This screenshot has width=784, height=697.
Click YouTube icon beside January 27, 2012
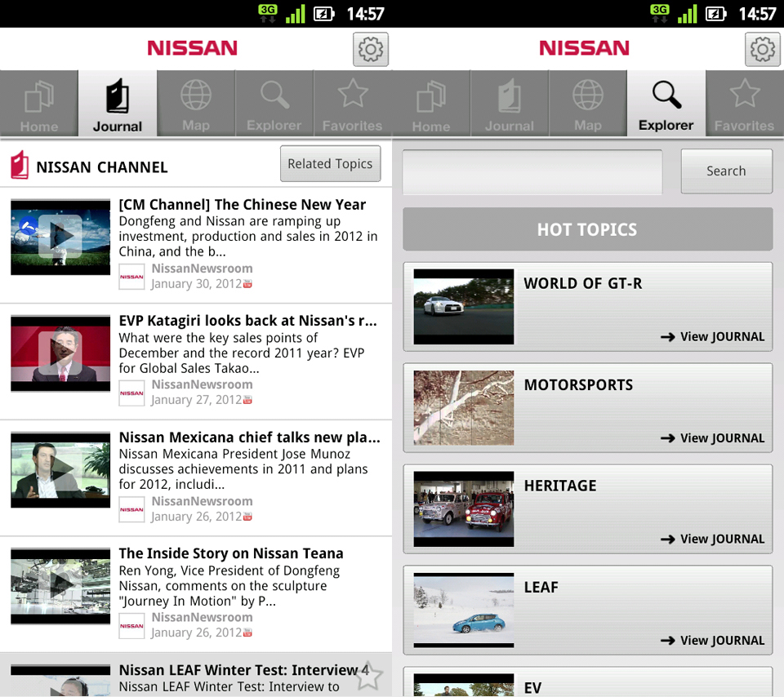(247, 400)
